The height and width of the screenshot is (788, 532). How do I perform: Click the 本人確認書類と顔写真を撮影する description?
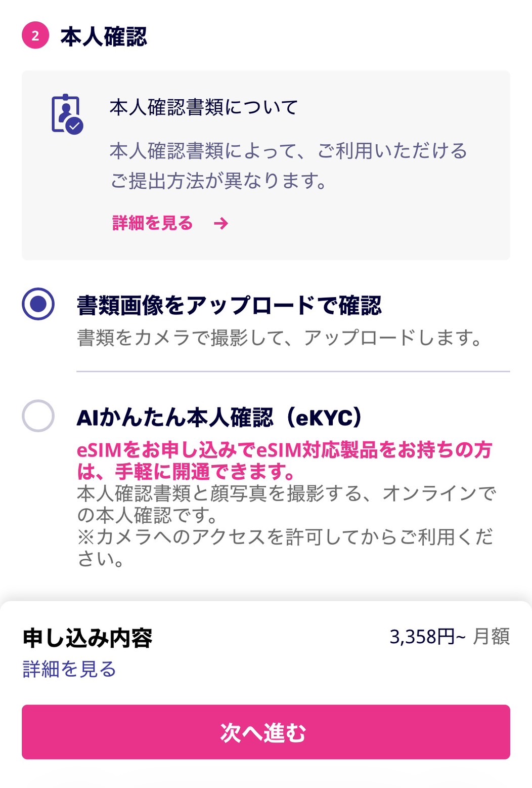[x=286, y=504]
